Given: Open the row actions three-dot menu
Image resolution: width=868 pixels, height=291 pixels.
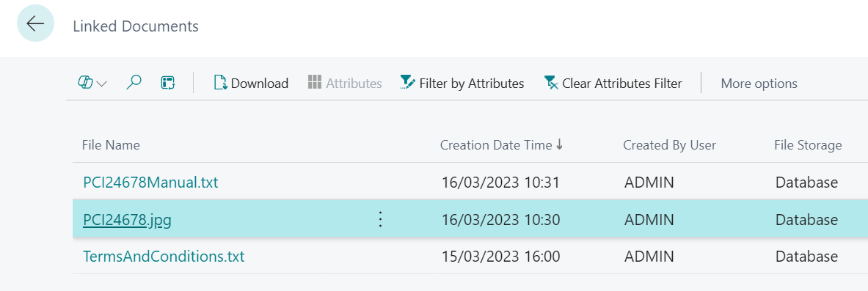Looking at the screenshot, I should [380, 220].
